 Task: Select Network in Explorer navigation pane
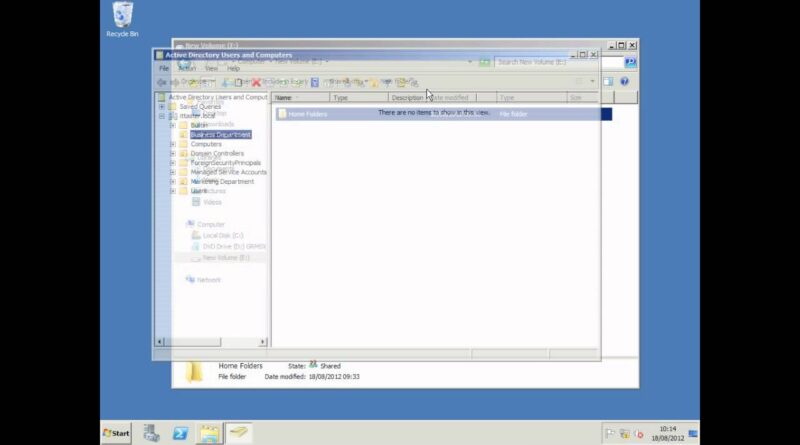(x=204, y=280)
